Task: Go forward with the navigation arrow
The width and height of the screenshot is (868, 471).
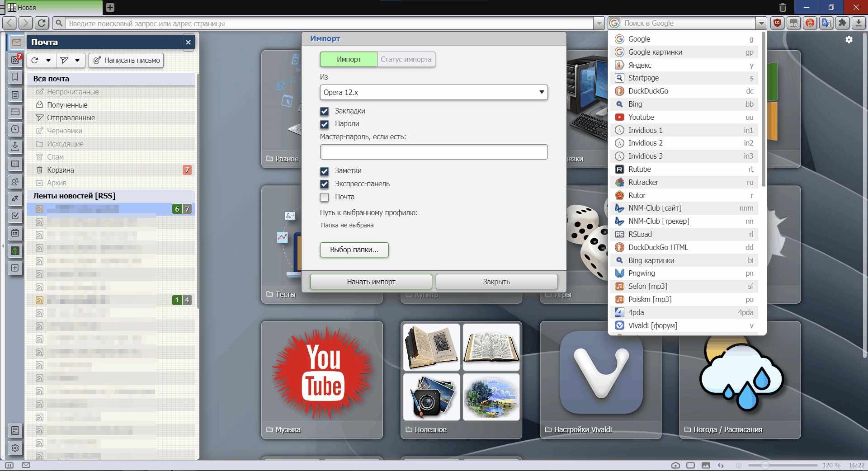Action: [26, 23]
